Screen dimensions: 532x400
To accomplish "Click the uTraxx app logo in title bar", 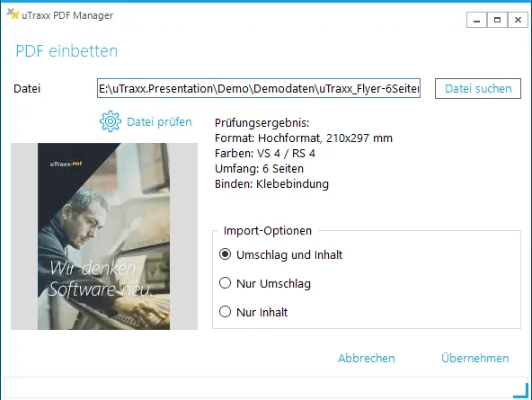I will 13,13.
